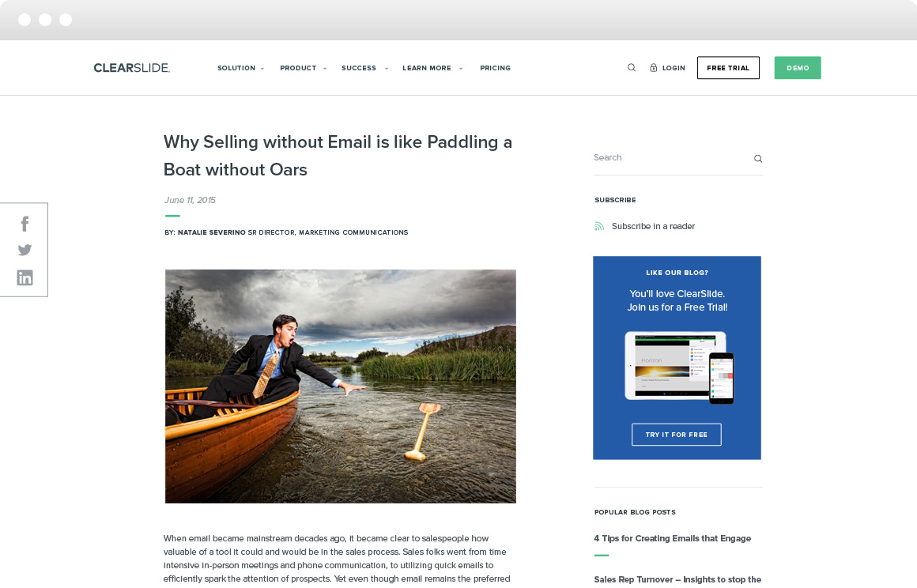
Task: Share article on LinkedIn
Action: tap(25, 277)
